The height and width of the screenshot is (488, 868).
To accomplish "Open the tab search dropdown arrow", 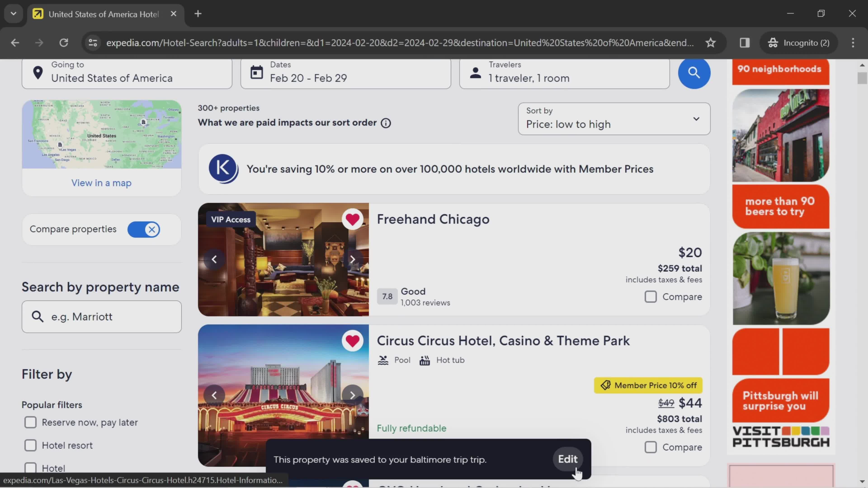I will 14,14.
